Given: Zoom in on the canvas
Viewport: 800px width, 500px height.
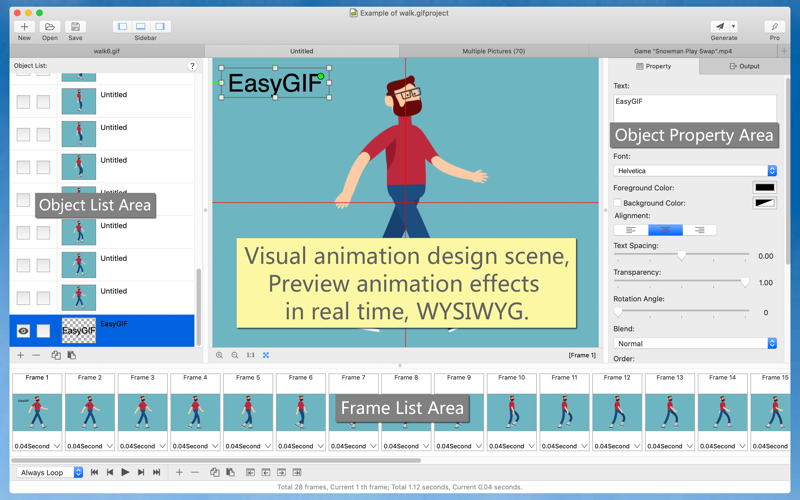Looking at the screenshot, I should 219,355.
